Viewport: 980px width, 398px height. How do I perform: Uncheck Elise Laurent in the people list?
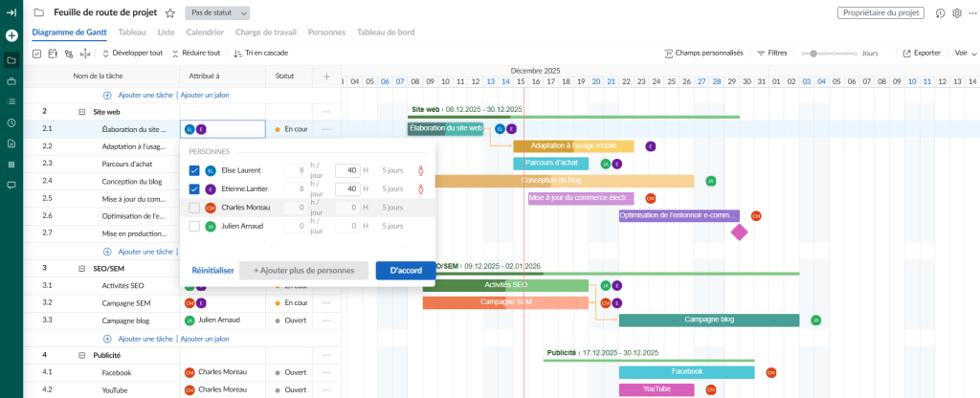point(194,170)
